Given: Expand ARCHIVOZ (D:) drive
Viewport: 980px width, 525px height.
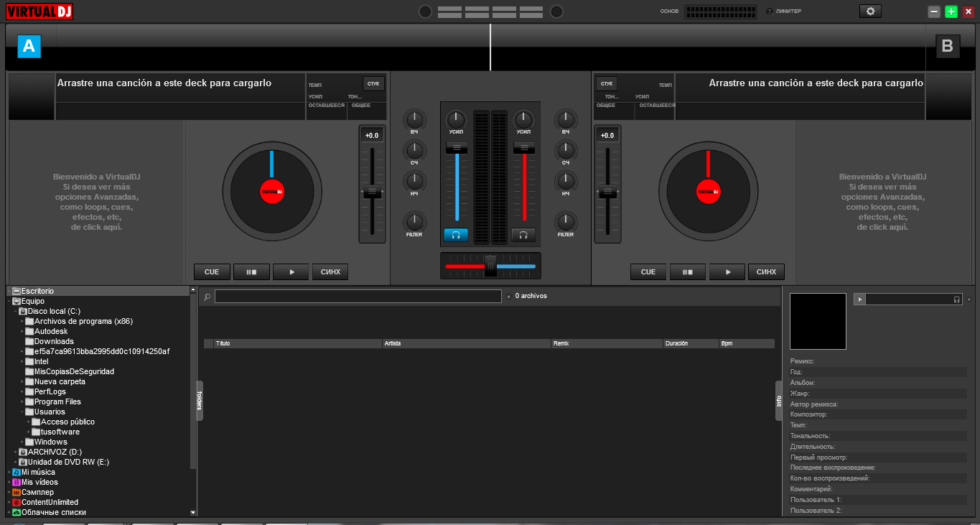Looking at the screenshot, I should click(x=15, y=452).
